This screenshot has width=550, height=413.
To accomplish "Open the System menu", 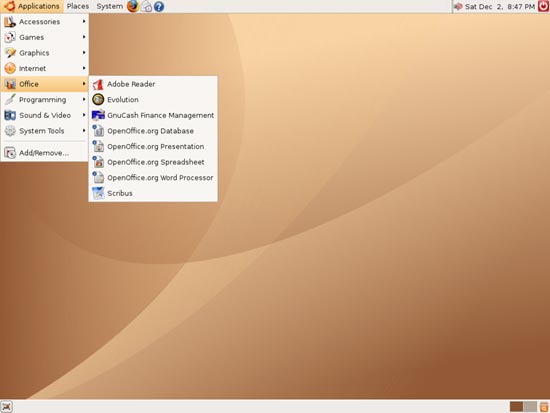I will 109,6.
